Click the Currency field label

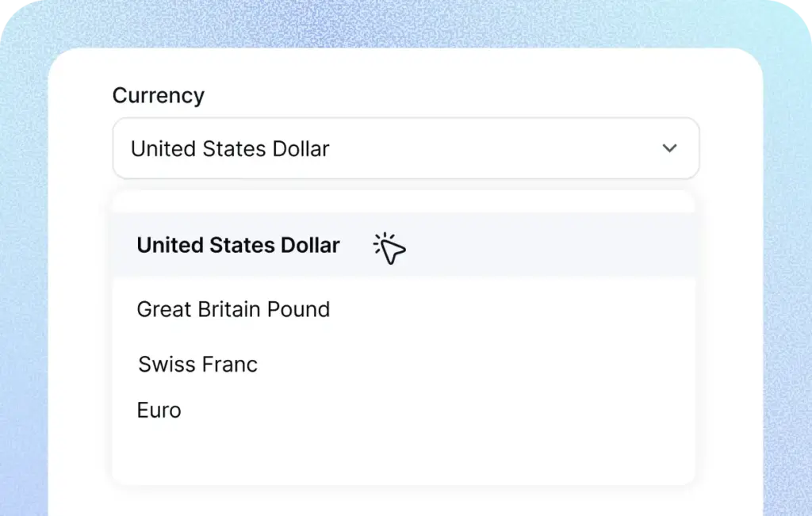[158, 95]
